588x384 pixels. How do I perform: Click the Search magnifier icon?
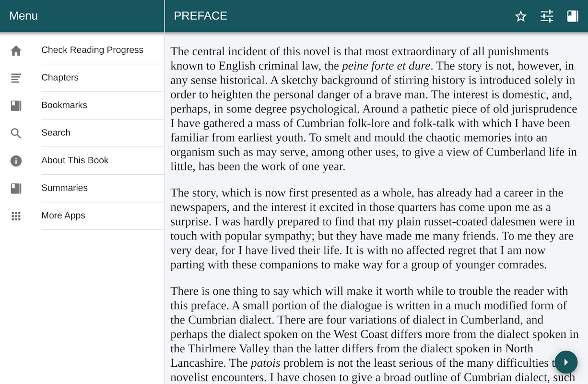pos(16,133)
